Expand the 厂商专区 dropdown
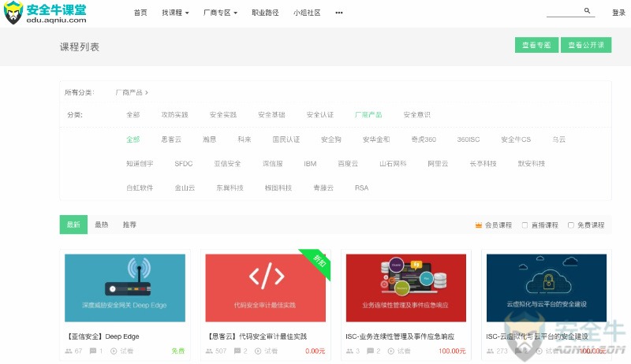 [220, 13]
